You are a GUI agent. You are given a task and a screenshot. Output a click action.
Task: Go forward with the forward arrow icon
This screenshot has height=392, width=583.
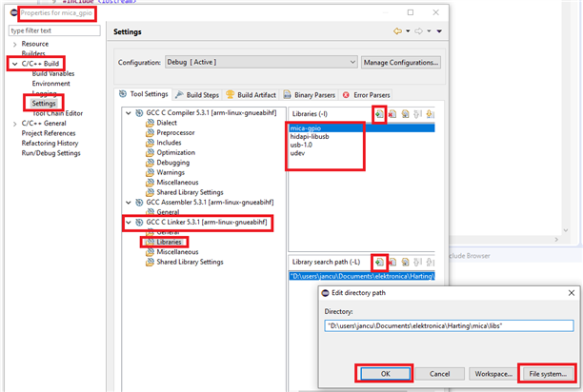pyautogui.click(x=418, y=31)
